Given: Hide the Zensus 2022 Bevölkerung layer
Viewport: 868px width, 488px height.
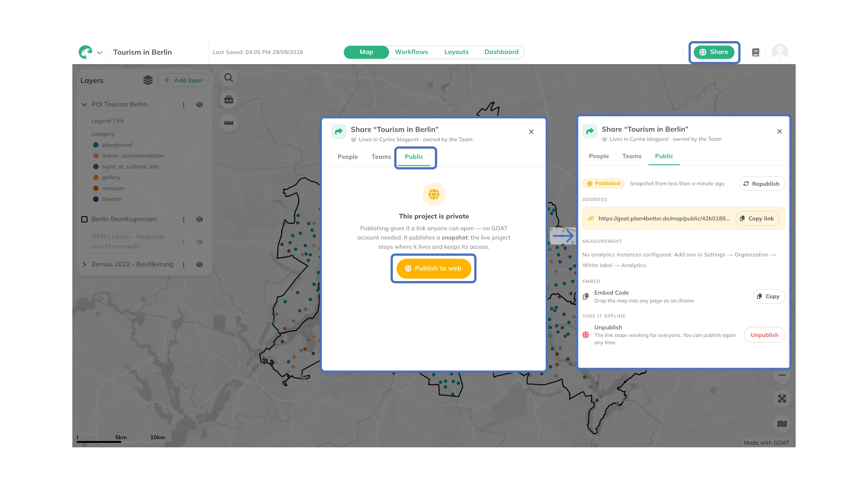Looking at the screenshot, I should (x=199, y=265).
